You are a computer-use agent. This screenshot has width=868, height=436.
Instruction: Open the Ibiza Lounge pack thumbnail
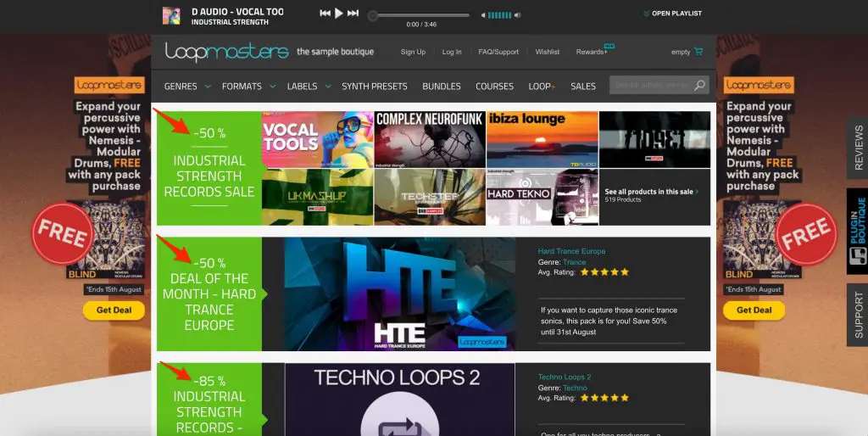pyautogui.click(x=542, y=140)
